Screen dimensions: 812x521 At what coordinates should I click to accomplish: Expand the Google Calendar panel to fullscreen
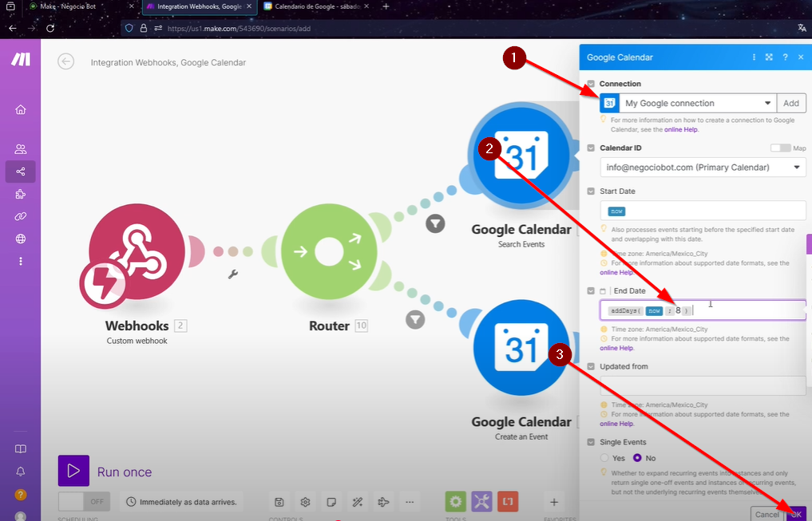click(x=769, y=57)
